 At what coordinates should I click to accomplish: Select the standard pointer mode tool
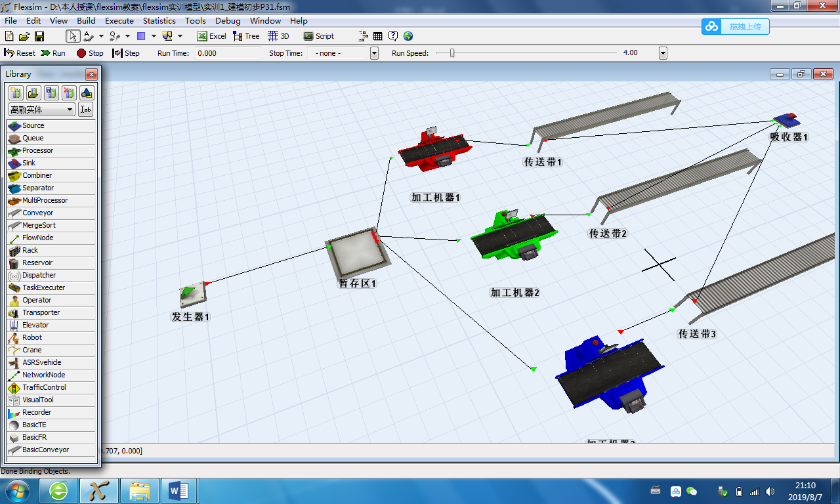point(73,36)
